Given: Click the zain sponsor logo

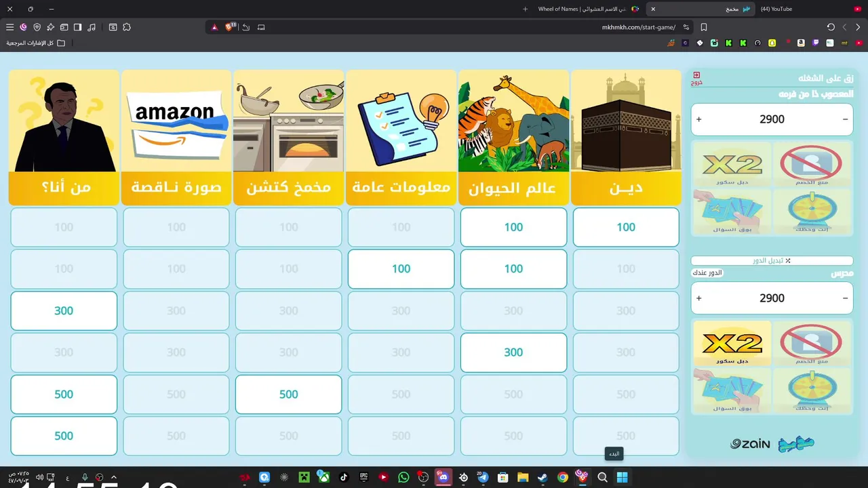Looking at the screenshot, I should point(750,444).
